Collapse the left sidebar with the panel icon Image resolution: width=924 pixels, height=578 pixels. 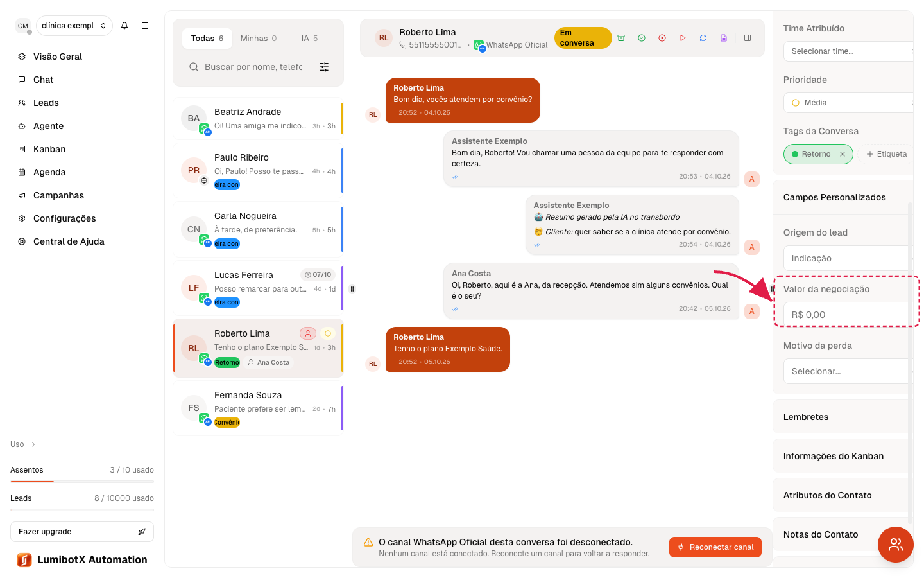[x=145, y=26]
